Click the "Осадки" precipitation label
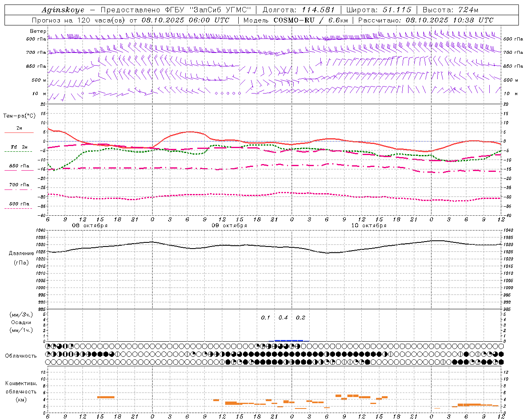525x420 pixels. point(21,322)
